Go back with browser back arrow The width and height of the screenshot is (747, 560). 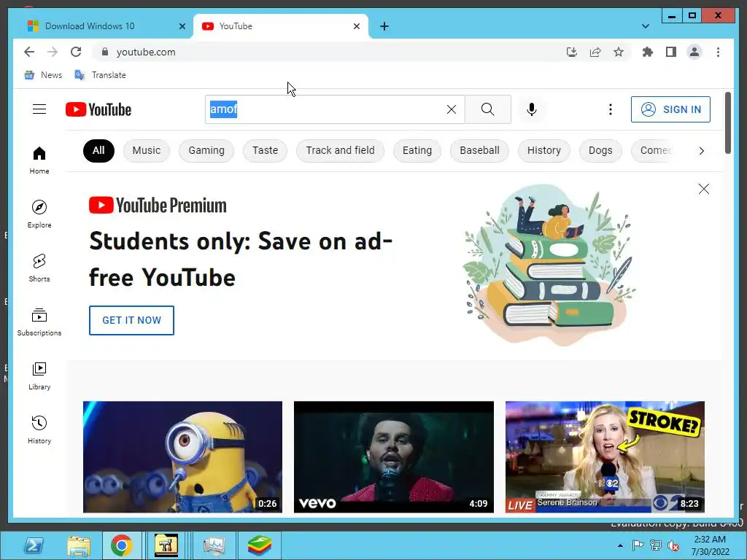29,52
